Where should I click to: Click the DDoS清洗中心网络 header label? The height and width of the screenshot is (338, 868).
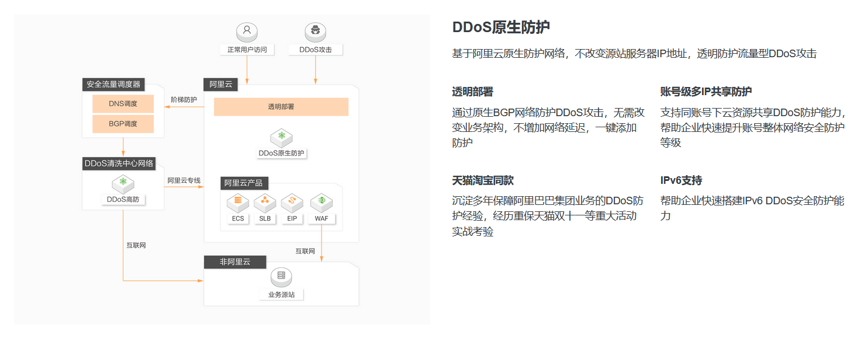point(119,163)
